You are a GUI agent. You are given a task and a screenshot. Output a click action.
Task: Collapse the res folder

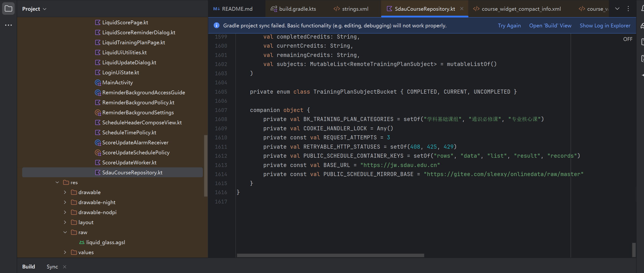(57, 182)
